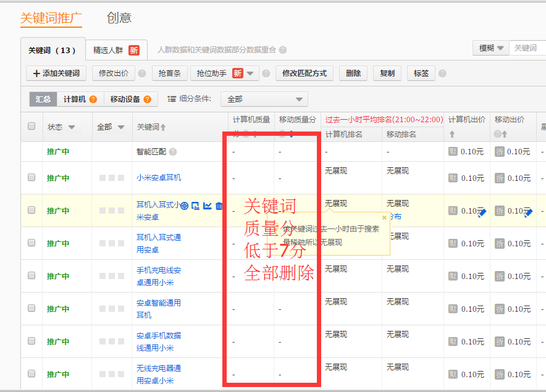Click 默 badge in 无线充电器通用安卓小米 row
The image size is (546, 392).
coord(453,374)
